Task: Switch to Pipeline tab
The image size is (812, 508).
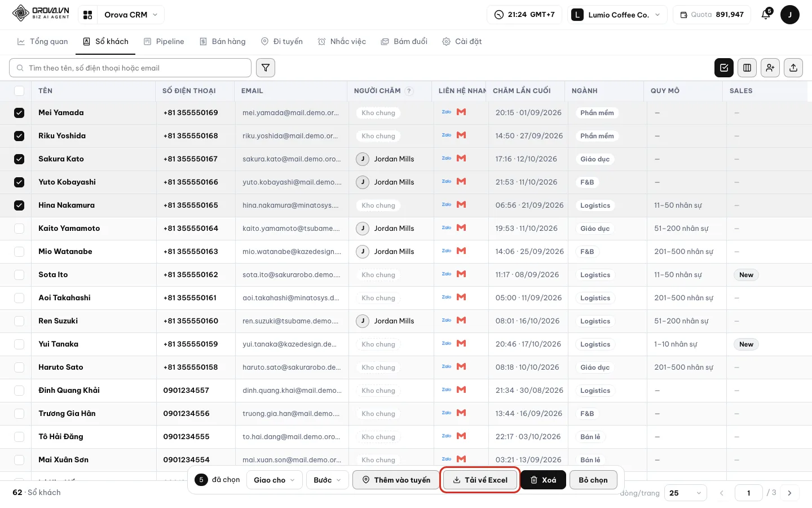Action: pyautogui.click(x=164, y=41)
